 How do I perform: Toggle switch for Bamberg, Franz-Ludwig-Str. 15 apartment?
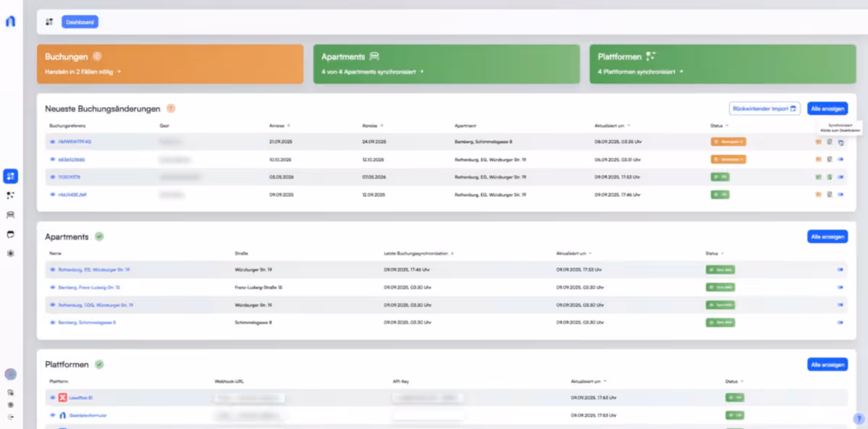pos(840,287)
